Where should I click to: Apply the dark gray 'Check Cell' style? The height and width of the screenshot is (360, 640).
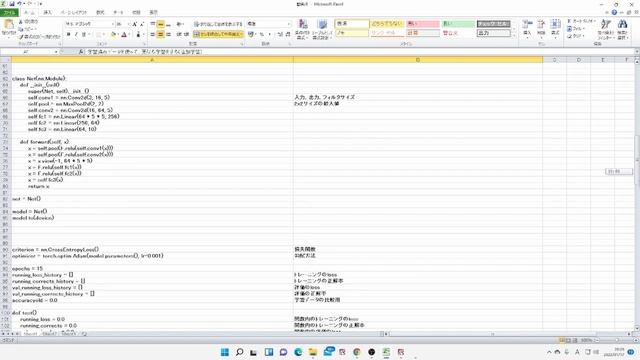tap(493, 24)
